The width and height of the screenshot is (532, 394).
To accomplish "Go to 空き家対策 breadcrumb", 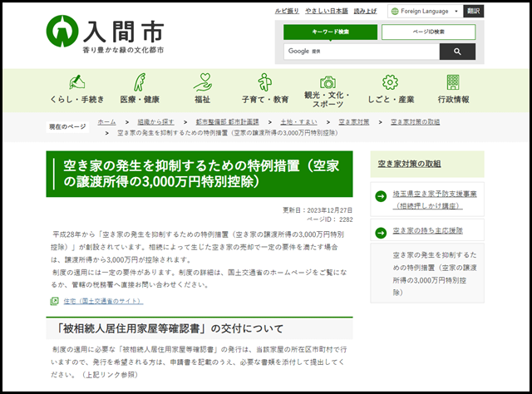I will click(x=354, y=122).
